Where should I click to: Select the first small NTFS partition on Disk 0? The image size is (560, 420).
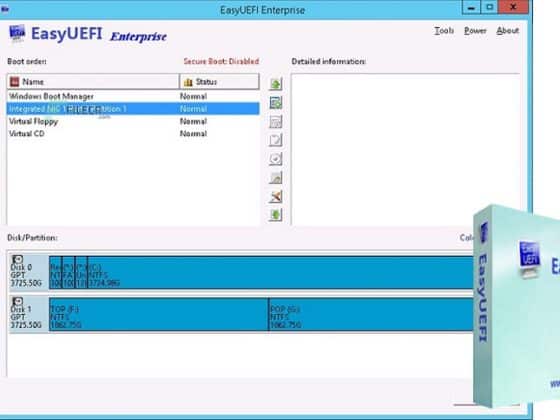[56, 272]
